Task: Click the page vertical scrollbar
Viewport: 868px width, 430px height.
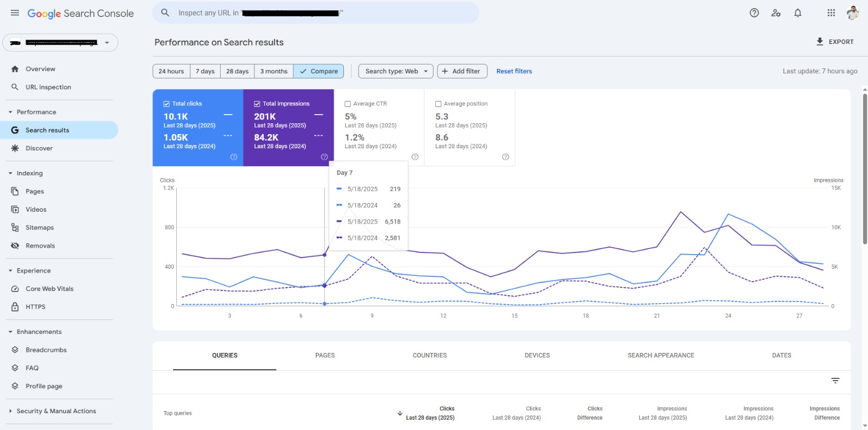Action: click(x=865, y=168)
